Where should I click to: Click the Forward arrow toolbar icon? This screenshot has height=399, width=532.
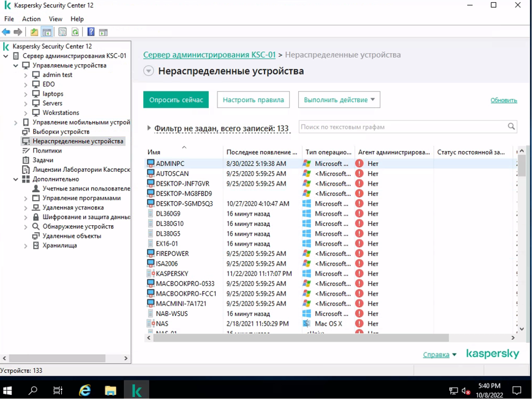tap(18, 32)
